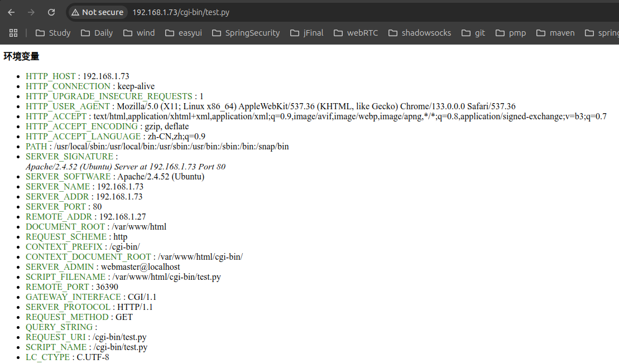Open the Daily bookmark folder
Image resolution: width=619 pixels, height=364 pixels.
[x=97, y=33]
